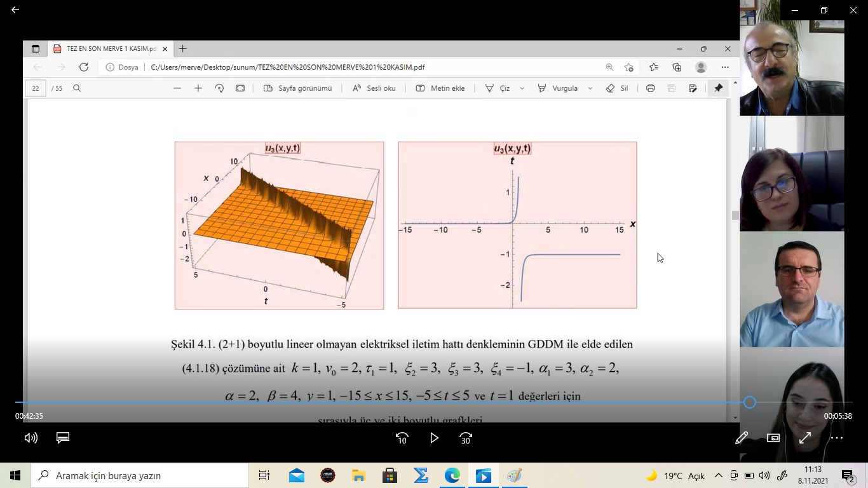
Task: Open the Edge tab actions menu icon
Action: tap(36, 49)
